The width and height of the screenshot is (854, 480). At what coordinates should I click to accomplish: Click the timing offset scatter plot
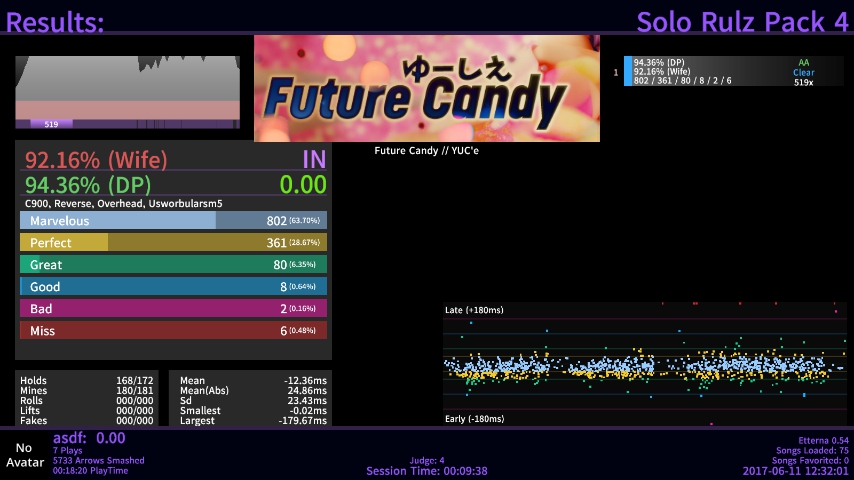click(645, 365)
